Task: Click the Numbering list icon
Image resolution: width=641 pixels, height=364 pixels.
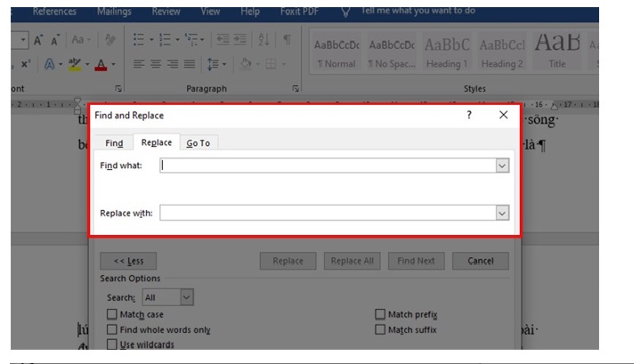Action: click(x=164, y=41)
